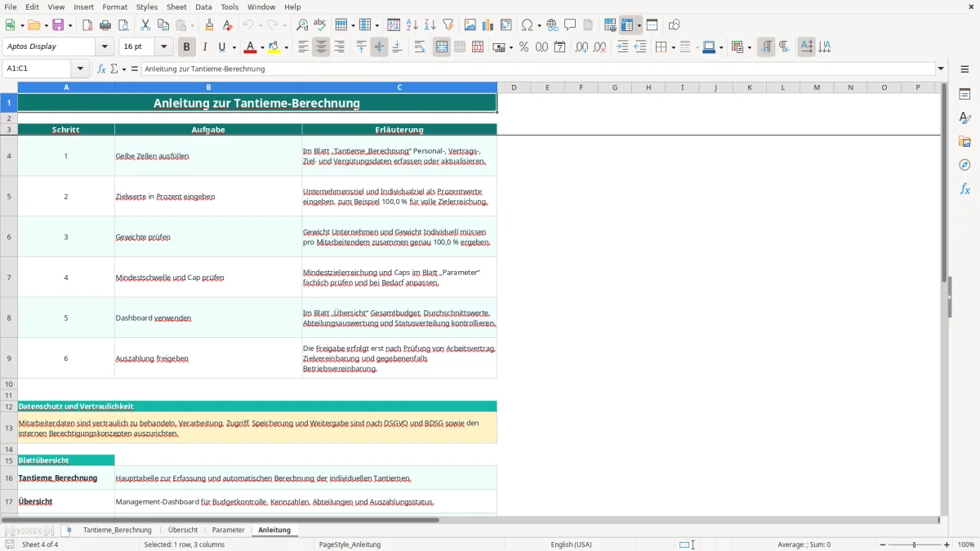Click the Print icon
This screenshot has height=551, width=980.
(105, 25)
